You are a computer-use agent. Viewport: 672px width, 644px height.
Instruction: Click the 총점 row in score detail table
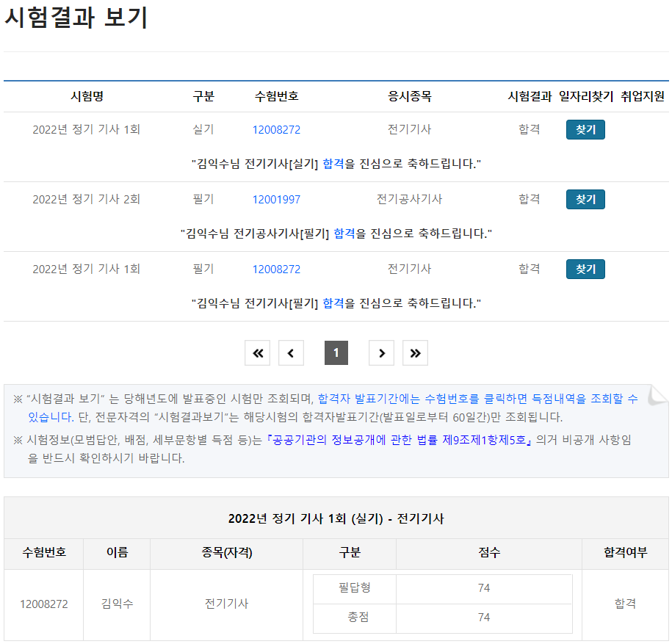coord(358,618)
